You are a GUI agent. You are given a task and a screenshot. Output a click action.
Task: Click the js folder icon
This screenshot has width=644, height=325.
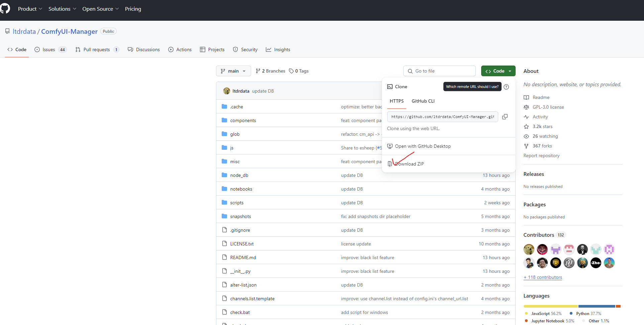[x=224, y=148]
